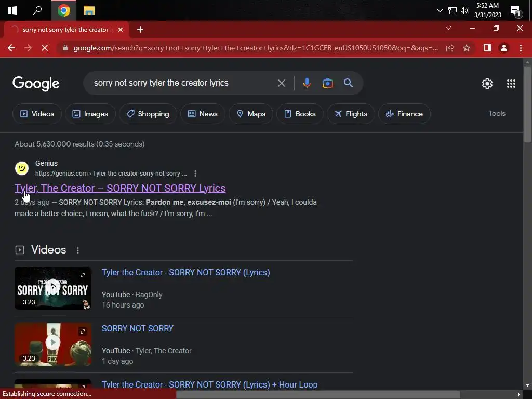
Task: Open Windows taskbar search
Action: [x=37, y=10]
